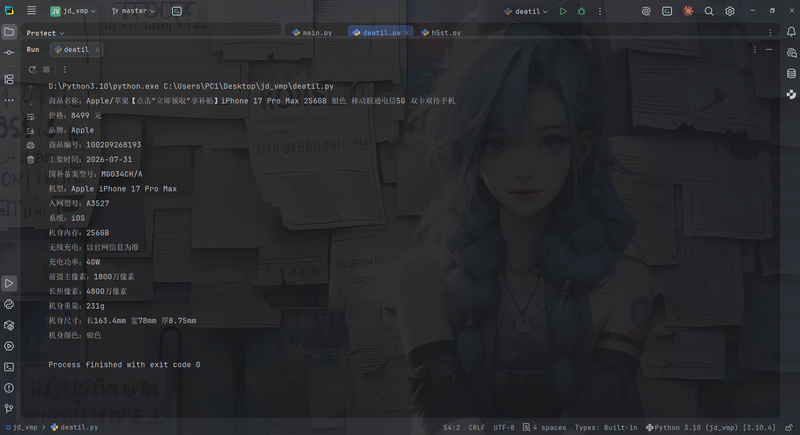Viewport: 800px width, 435px height.
Task: Switch to main.py editor tab
Action: [x=312, y=32]
